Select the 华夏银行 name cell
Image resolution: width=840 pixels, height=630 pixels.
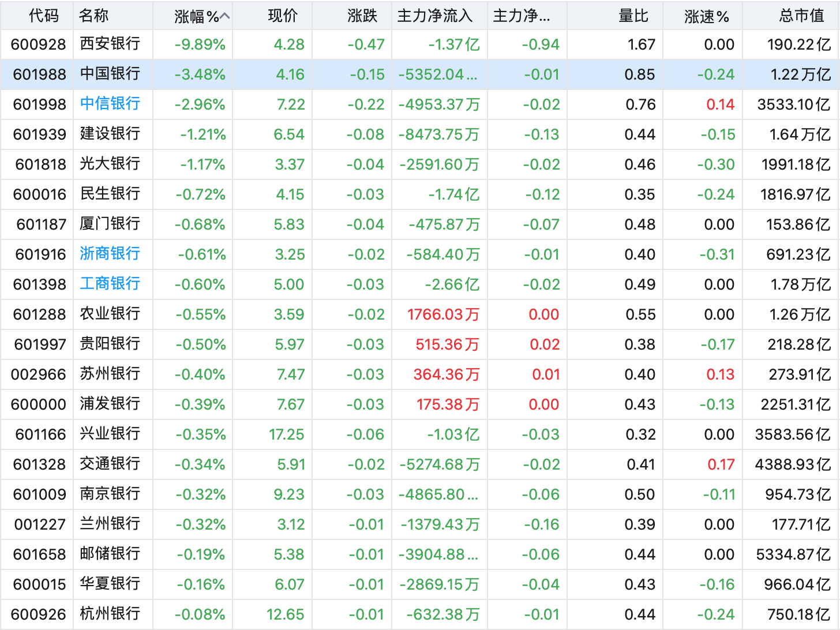point(110,584)
